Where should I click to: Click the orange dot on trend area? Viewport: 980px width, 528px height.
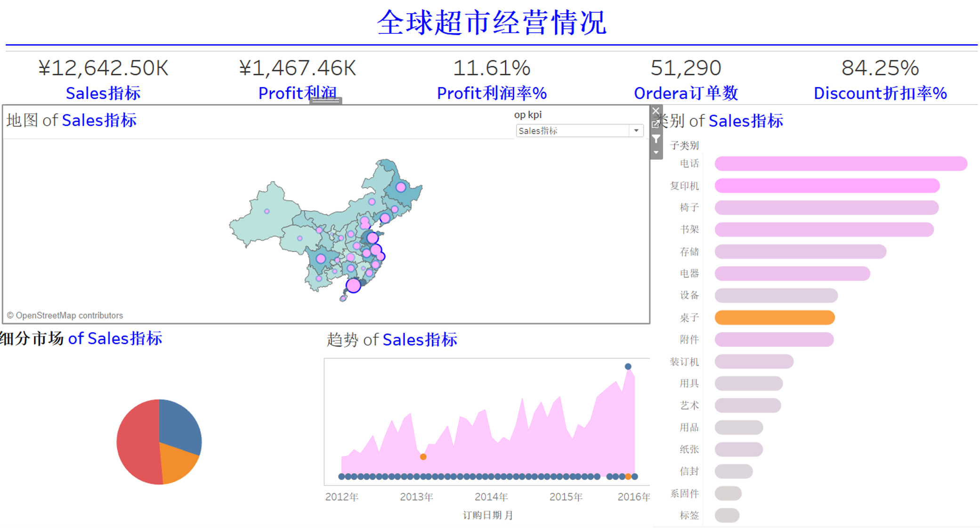(x=423, y=457)
